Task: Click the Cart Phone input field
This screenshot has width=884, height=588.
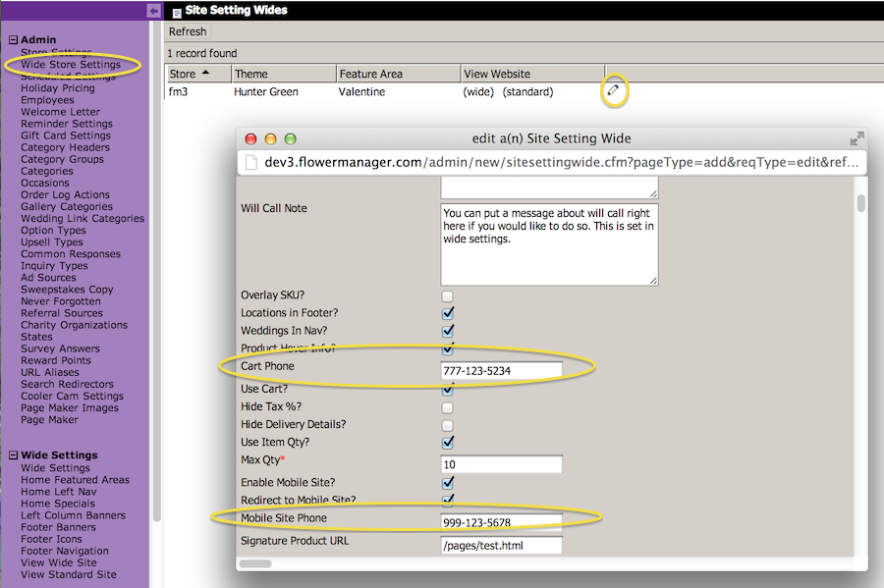Action: [x=501, y=371]
